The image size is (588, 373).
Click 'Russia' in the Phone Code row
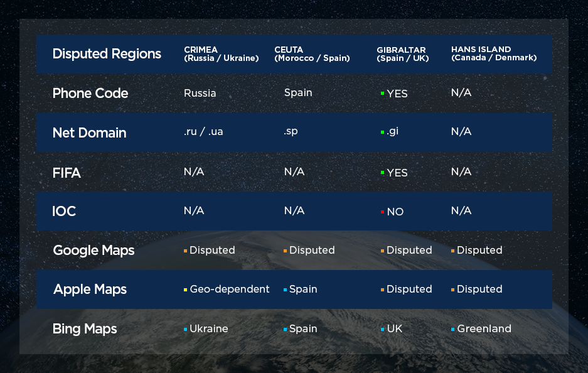pyautogui.click(x=200, y=93)
